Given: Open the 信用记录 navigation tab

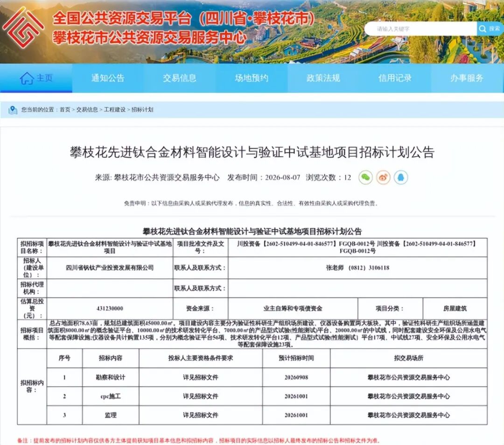Looking at the screenshot, I should pyautogui.click(x=395, y=78).
